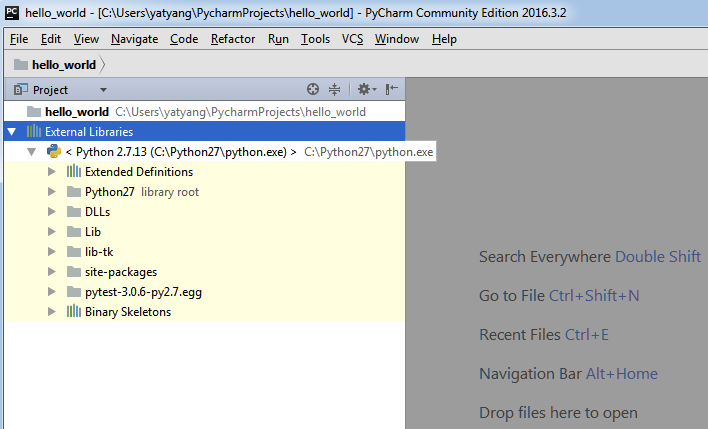
Task: Click the Collapse All icon
Action: (x=334, y=89)
